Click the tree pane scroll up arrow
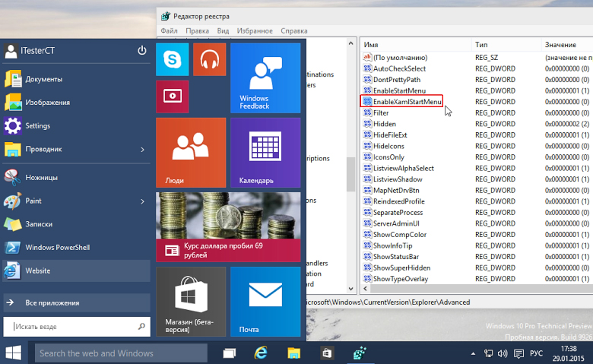Viewport: 593px width, 364px height. pos(351,43)
